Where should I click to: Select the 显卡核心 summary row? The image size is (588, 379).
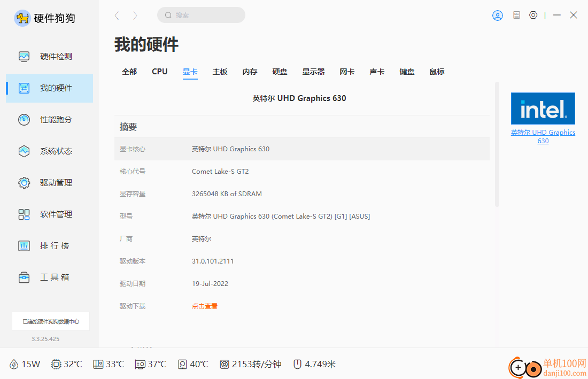click(x=302, y=149)
